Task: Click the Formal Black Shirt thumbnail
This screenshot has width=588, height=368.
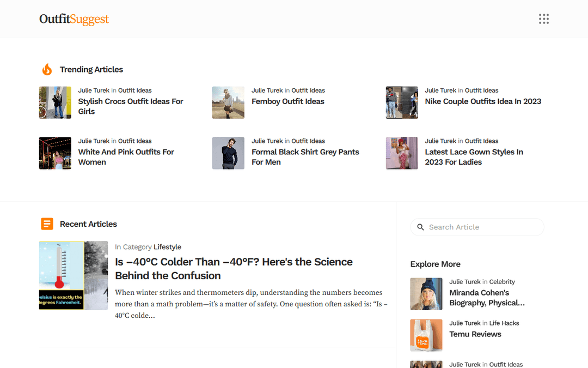Action: tap(228, 153)
